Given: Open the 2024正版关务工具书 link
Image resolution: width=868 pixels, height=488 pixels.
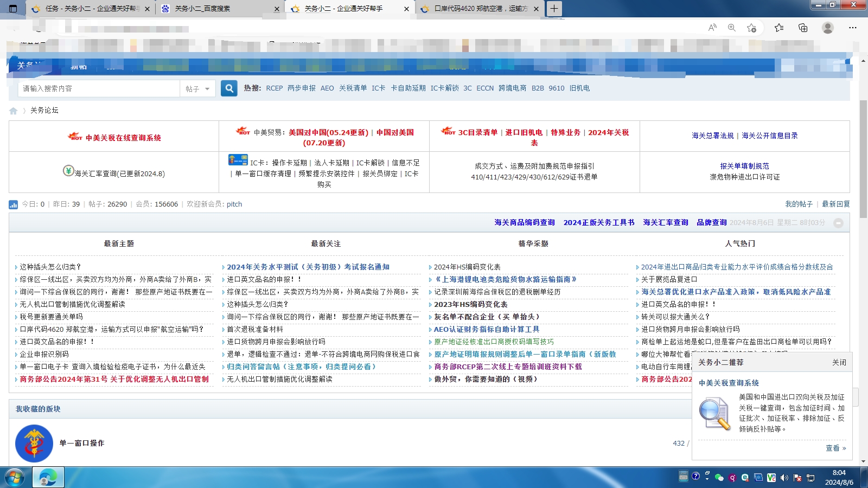Looking at the screenshot, I should (599, 222).
